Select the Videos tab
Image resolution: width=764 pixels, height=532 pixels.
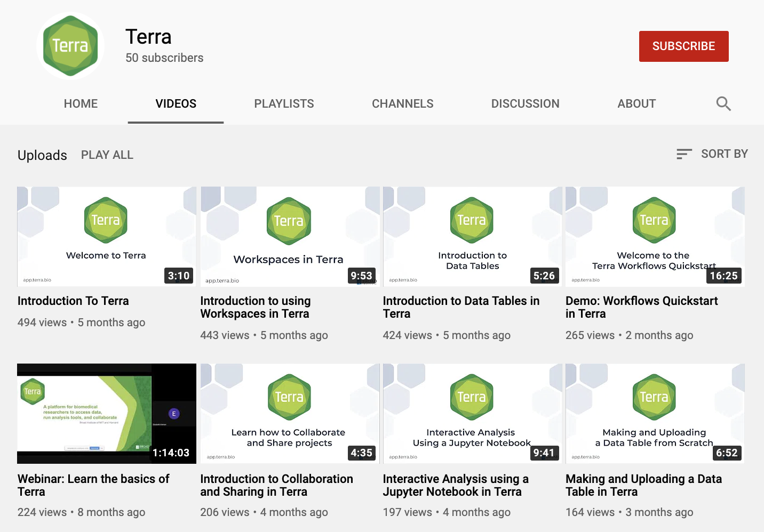click(x=176, y=103)
